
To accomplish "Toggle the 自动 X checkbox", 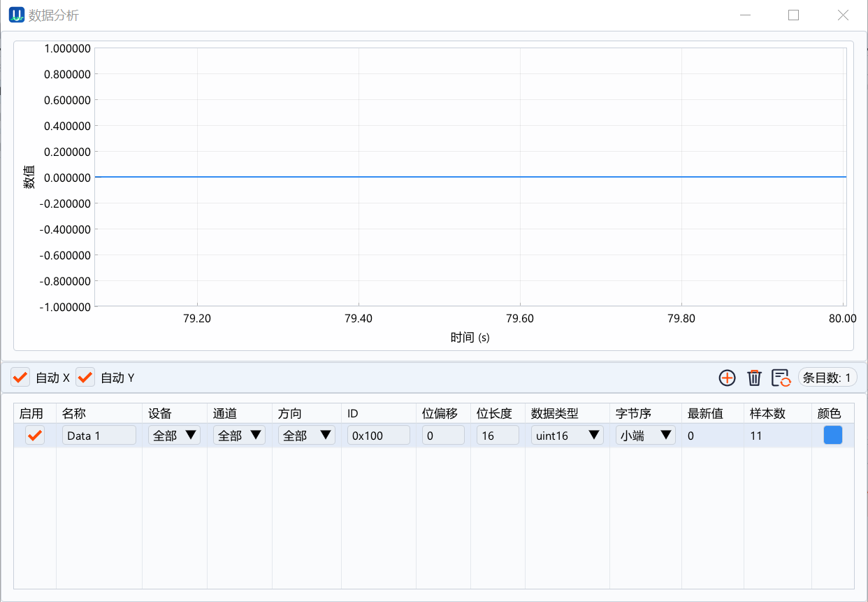I will click(20, 378).
